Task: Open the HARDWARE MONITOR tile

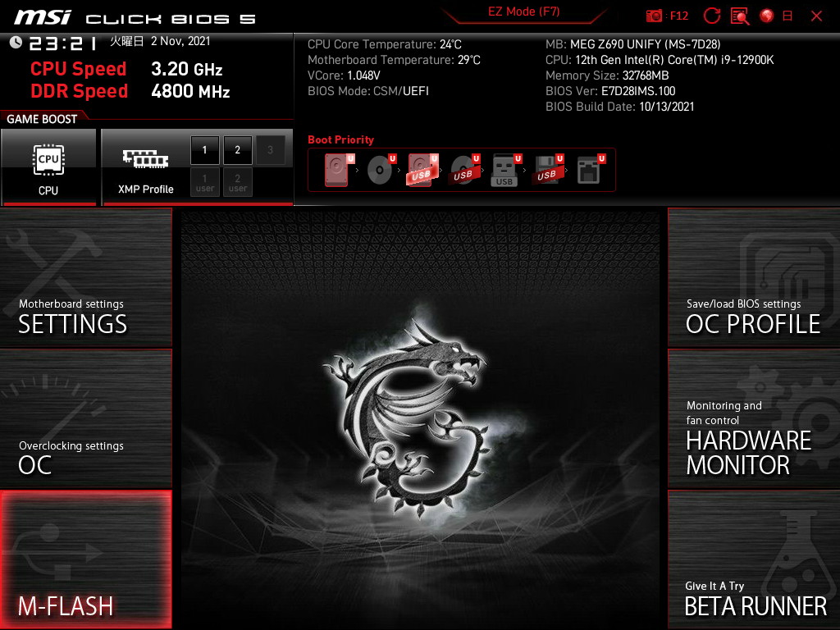Action: coord(754,418)
